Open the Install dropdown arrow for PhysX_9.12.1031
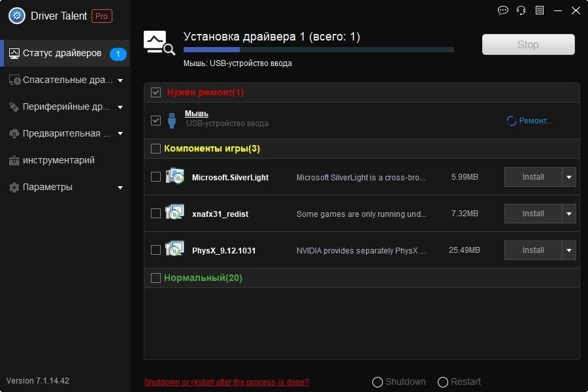The height and width of the screenshot is (392, 588). (569, 250)
